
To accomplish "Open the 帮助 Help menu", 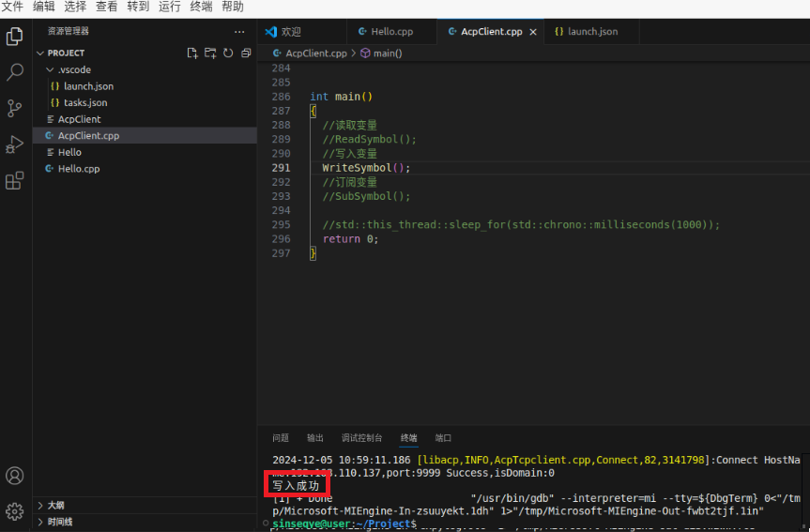I will click(233, 7).
